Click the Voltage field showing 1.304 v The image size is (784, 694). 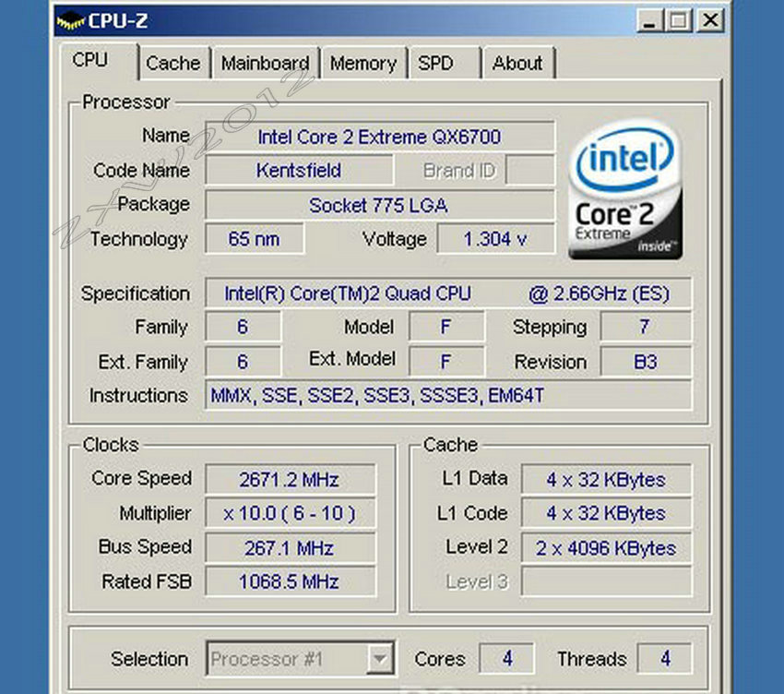pyautogui.click(x=496, y=238)
